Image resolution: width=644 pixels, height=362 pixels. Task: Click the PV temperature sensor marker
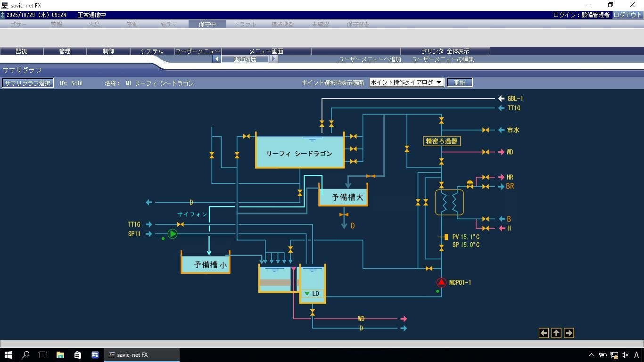[x=445, y=237]
